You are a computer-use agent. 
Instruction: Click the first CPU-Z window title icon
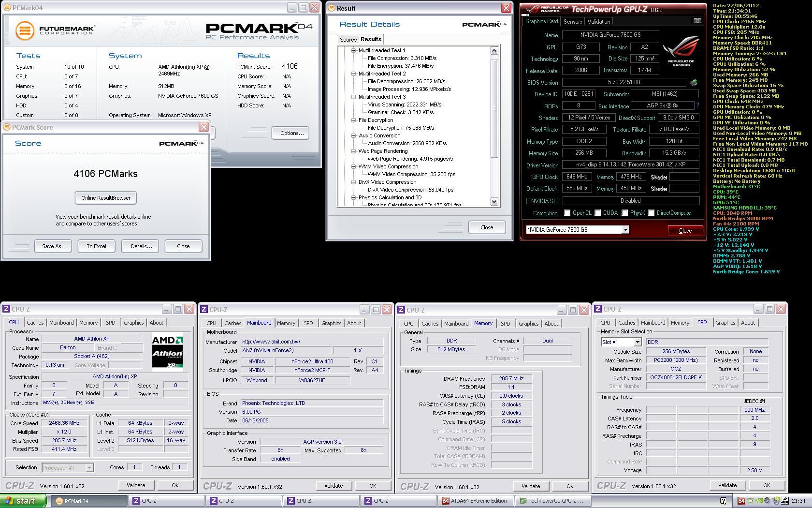pos(6,309)
